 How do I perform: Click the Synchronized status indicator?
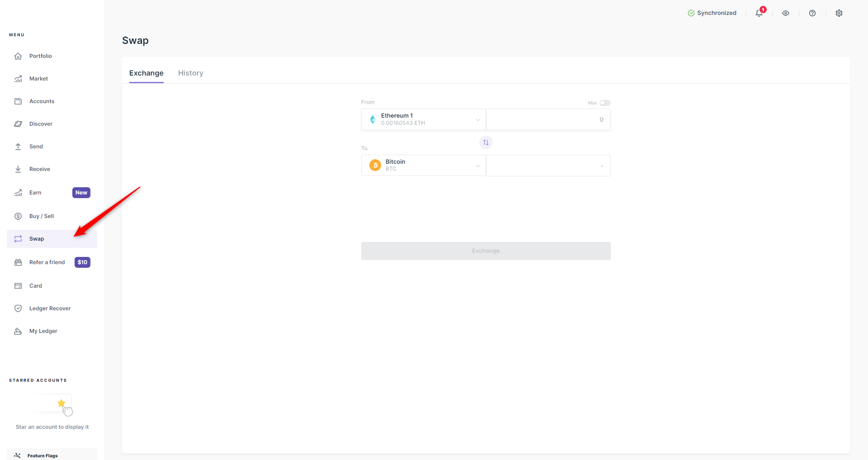click(712, 13)
